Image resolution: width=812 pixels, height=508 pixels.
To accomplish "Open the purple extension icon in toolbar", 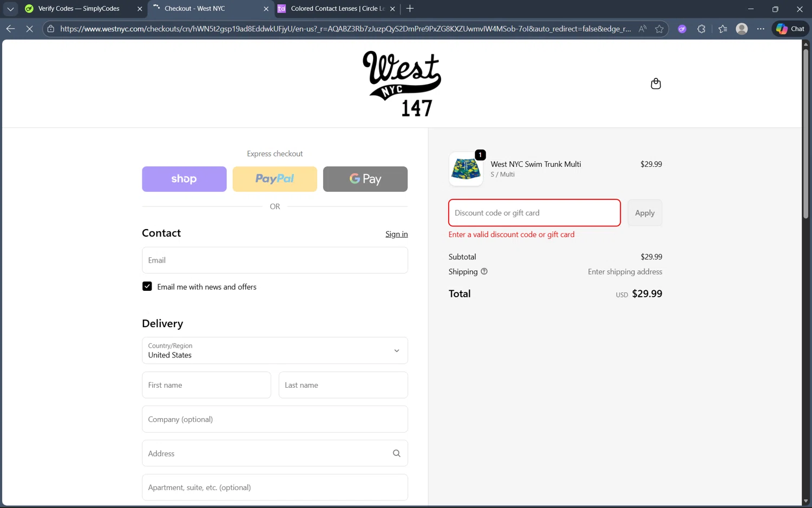I will tap(682, 29).
